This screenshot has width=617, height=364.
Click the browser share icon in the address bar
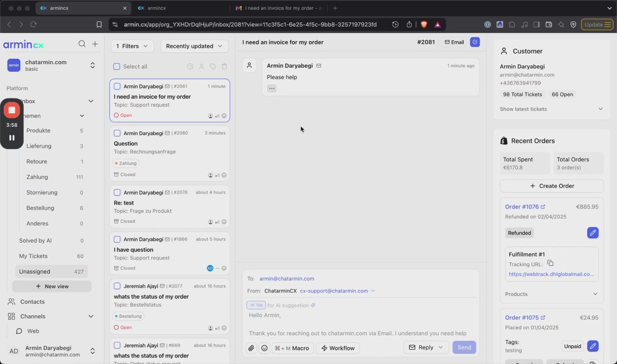point(410,24)
